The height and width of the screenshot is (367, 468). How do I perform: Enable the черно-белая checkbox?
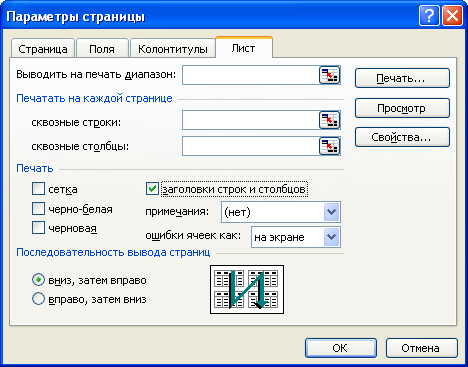point(38,209)
